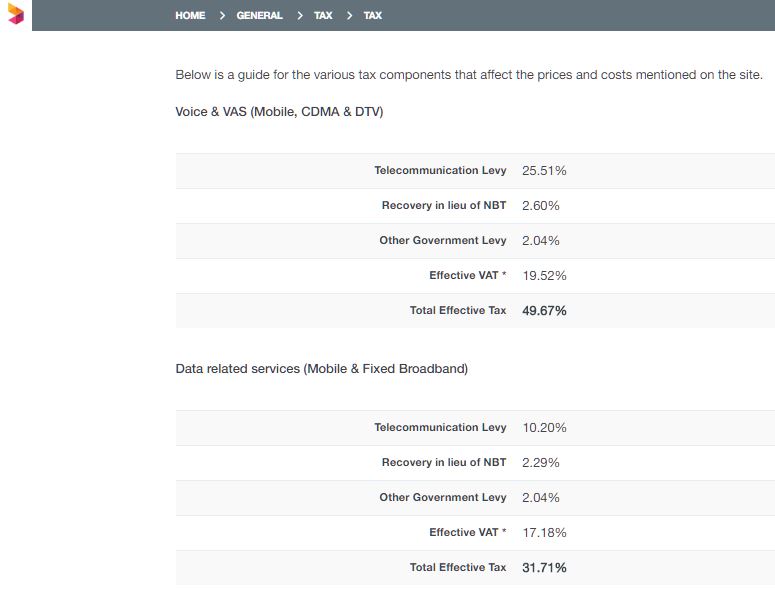Select the 10.20% Telecommunication Levy value
The width and height of the screenshot is (775, 590).
click(x=544, y=427)
